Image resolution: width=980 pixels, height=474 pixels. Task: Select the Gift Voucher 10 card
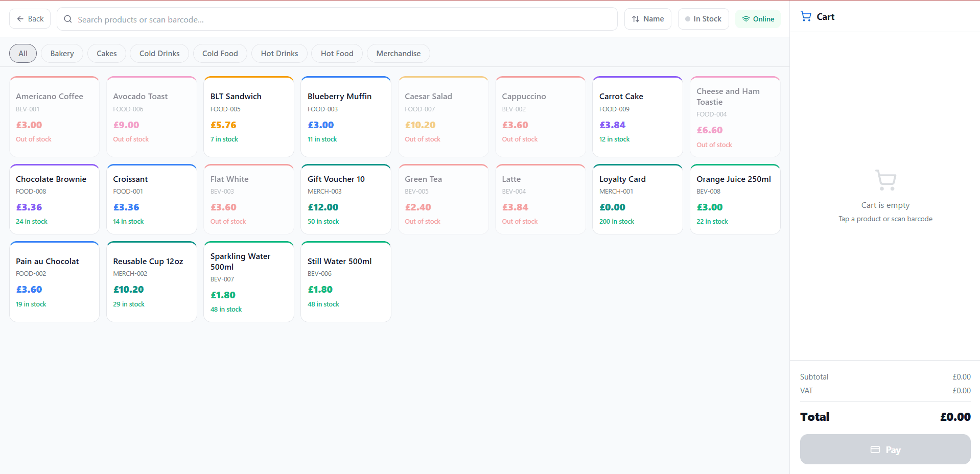coord(346,199)
